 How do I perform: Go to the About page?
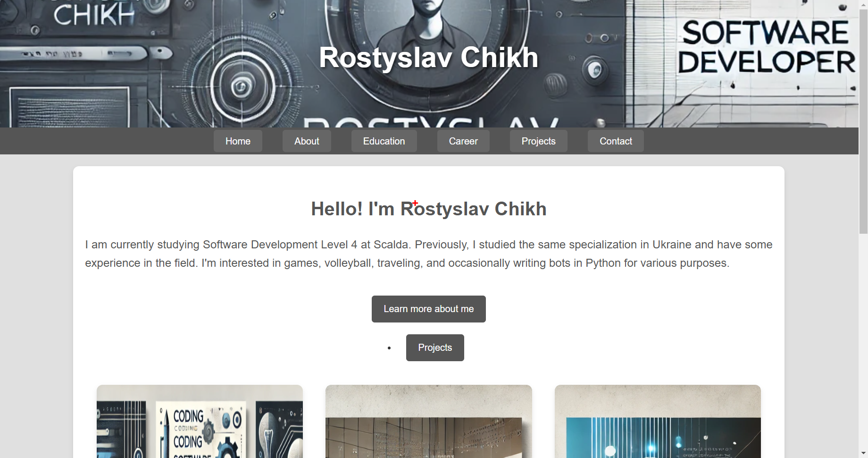(x=307, y=141)
